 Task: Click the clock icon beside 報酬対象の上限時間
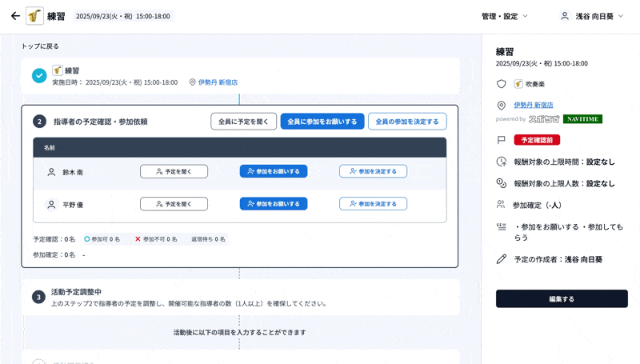pyautogui.click(x=502, y=162)
